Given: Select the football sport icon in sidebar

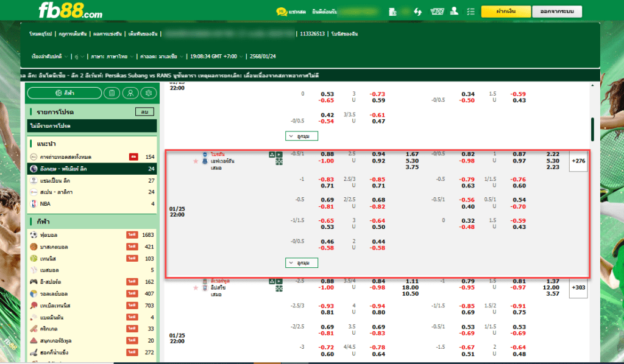Looking at the screenshot, I should [x=34, y=235].
